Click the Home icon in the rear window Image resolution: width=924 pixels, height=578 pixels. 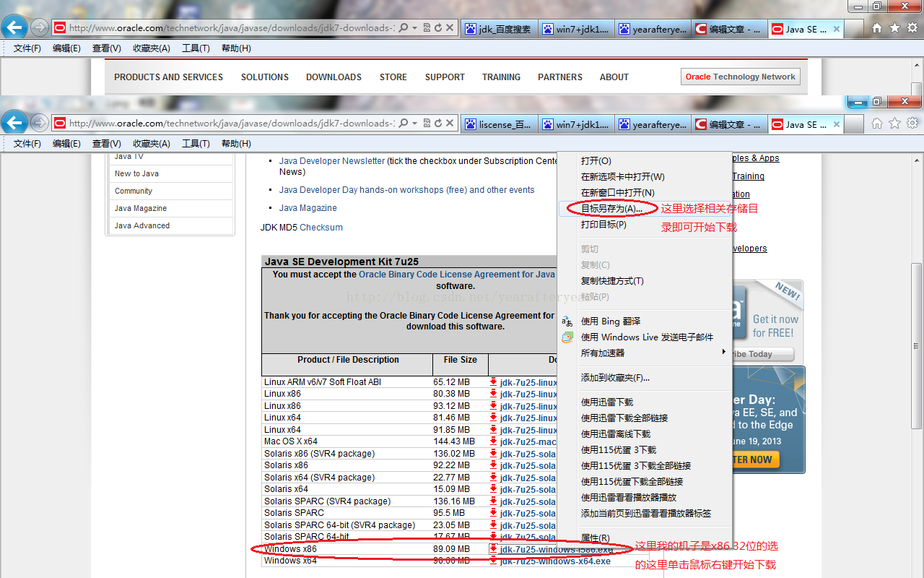tap(877, 28)
